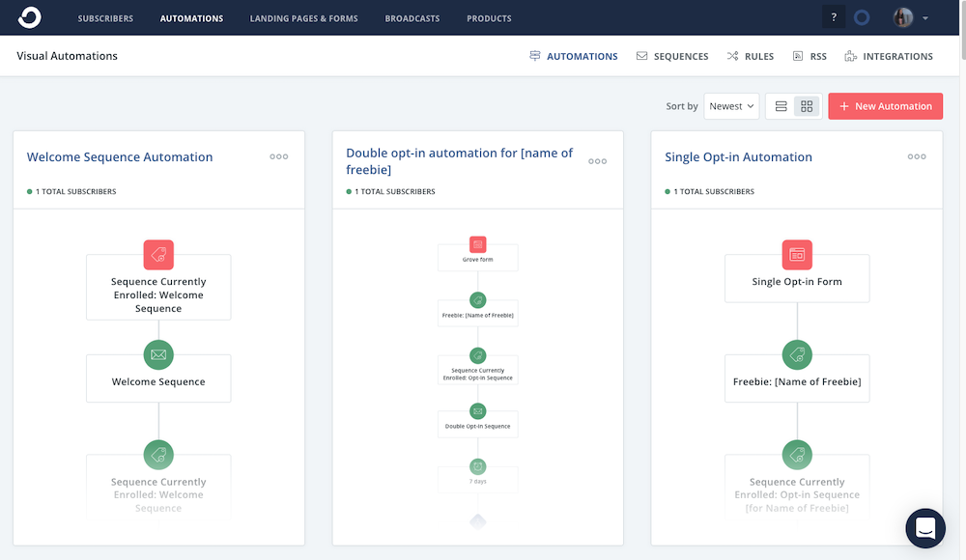Image resolution: width=966 pixels, height=560 pixels.
Task: Expand the profile avatar menu
Action: pyautogui.click(x=911, y=17)
